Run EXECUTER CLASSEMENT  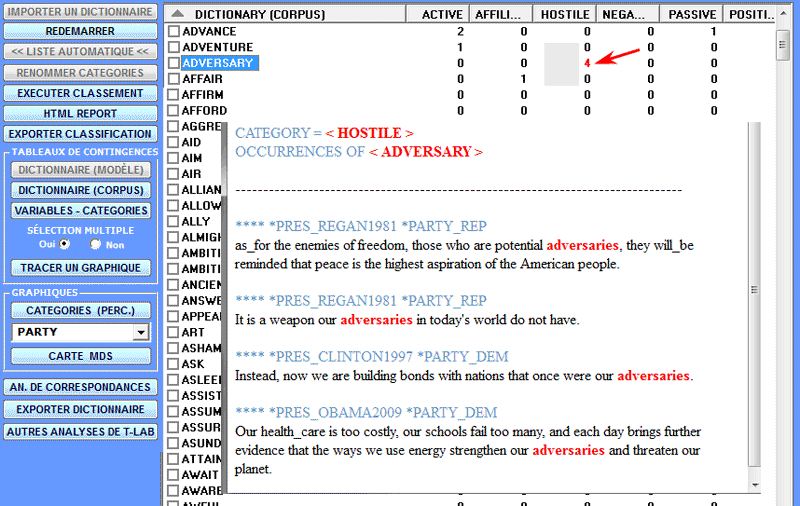click(80, 93)
